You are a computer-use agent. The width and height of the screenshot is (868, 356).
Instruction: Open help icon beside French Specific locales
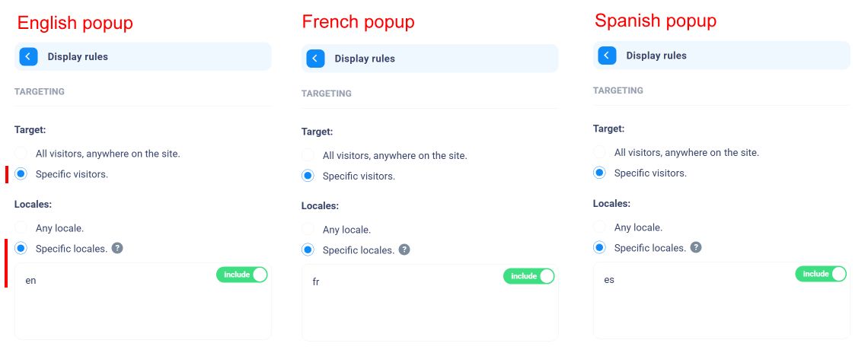[x=404, y=250]
